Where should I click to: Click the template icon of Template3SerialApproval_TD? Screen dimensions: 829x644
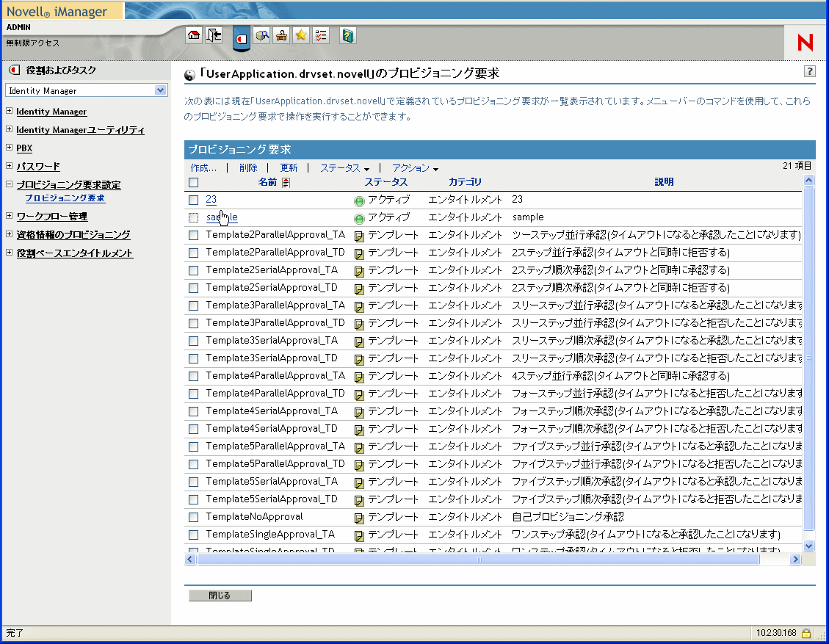pyautogui.click(x=359, y=360)
